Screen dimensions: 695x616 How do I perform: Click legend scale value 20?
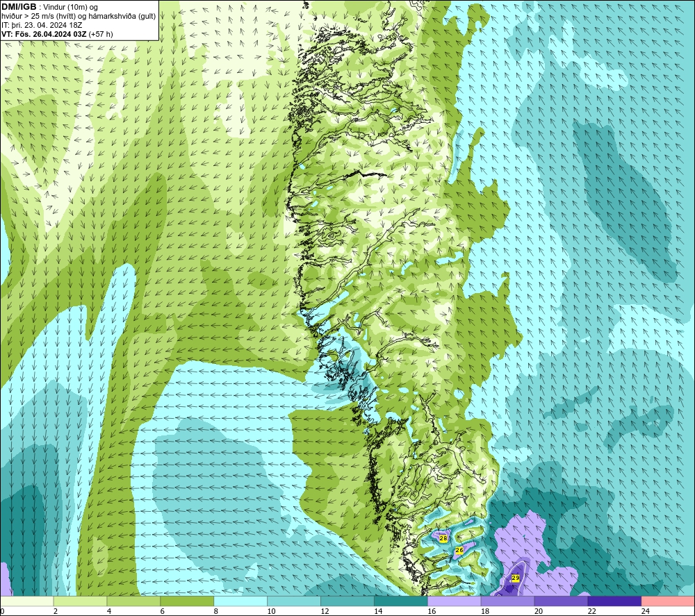pos(539,611)
